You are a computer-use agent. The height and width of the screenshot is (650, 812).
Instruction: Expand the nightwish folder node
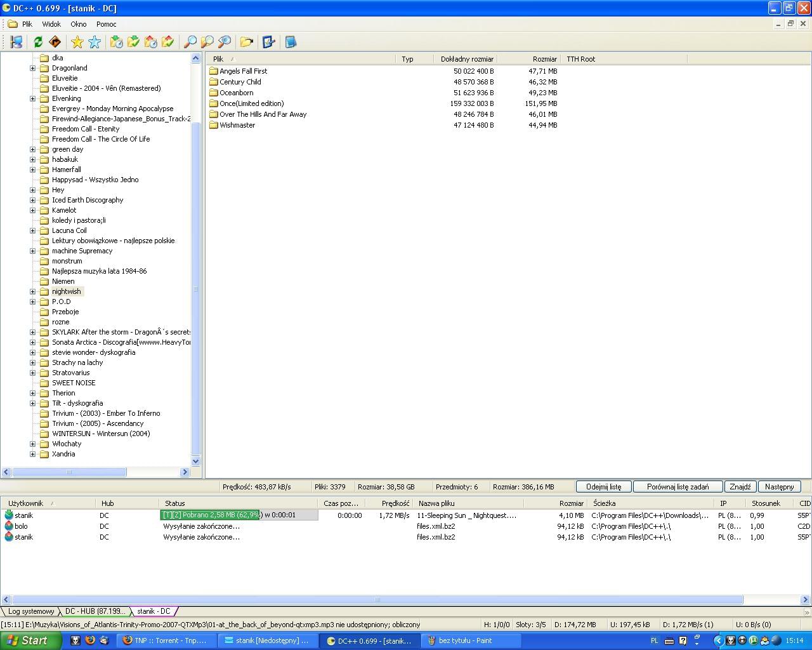pyautogui.click(x=33, y=291)
